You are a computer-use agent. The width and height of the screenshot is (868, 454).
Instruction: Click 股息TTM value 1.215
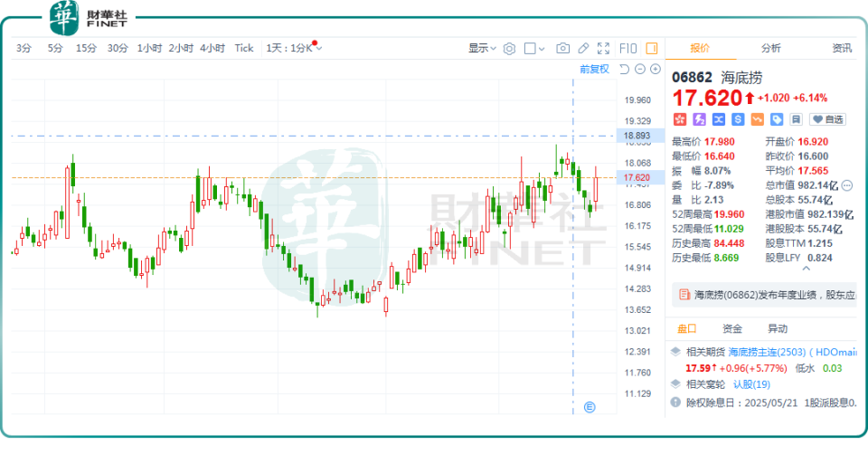point(820,243)
